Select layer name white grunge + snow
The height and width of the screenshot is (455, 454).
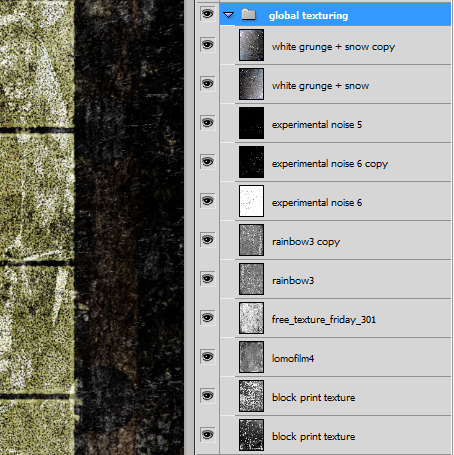click(x=320, y=86)
